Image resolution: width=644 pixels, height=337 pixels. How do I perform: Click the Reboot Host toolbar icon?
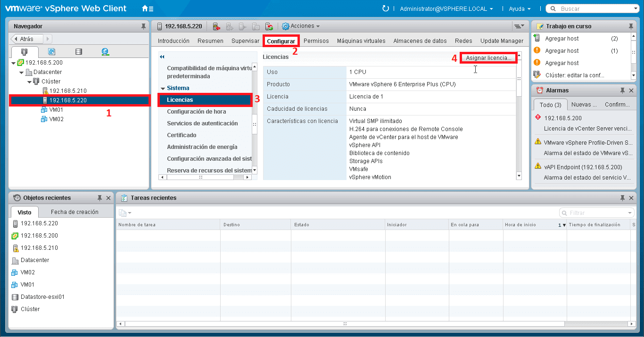[x=270, y=27]
